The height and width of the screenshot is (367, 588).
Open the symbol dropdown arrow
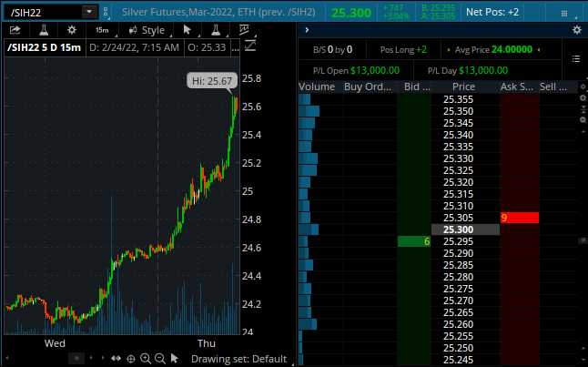(88, 12)
